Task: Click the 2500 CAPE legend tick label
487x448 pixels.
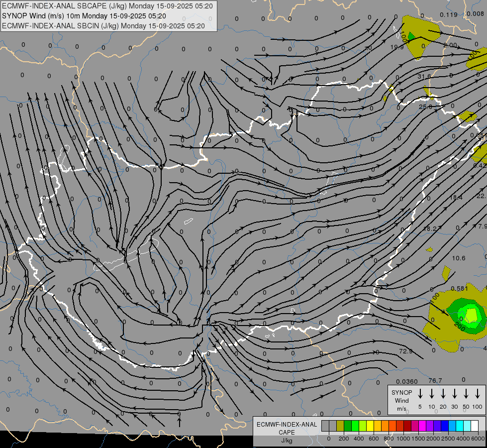Action: [448, 439]
